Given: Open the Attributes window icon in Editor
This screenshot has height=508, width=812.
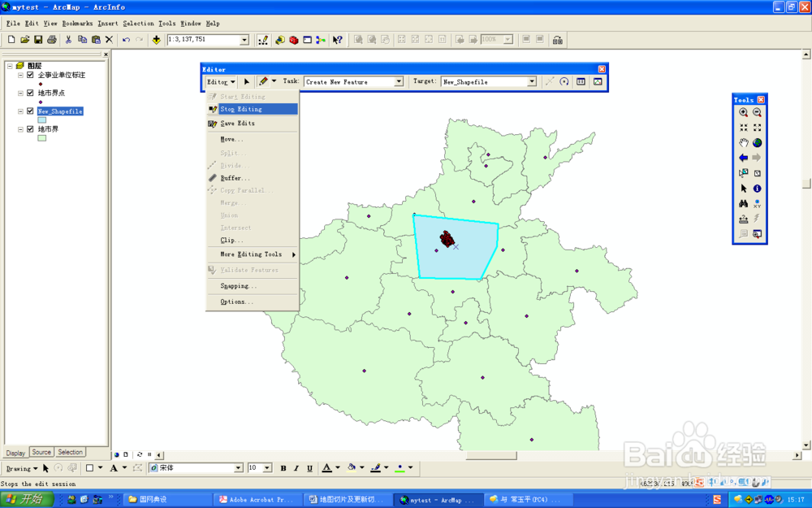Looking at the screenshot, I should point(581,81).
